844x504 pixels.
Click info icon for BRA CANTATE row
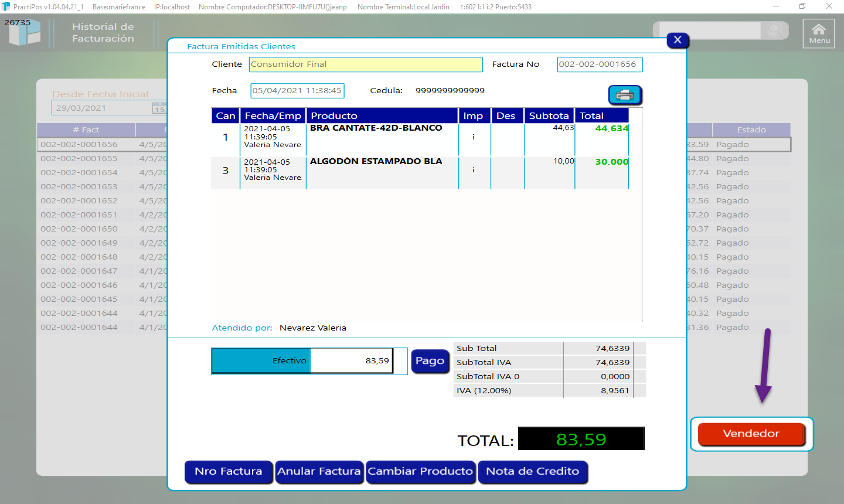(474, 137)
